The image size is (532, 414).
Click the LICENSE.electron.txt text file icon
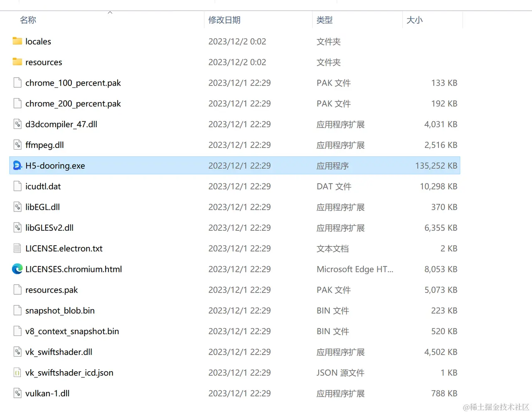[x=17, y=248]
